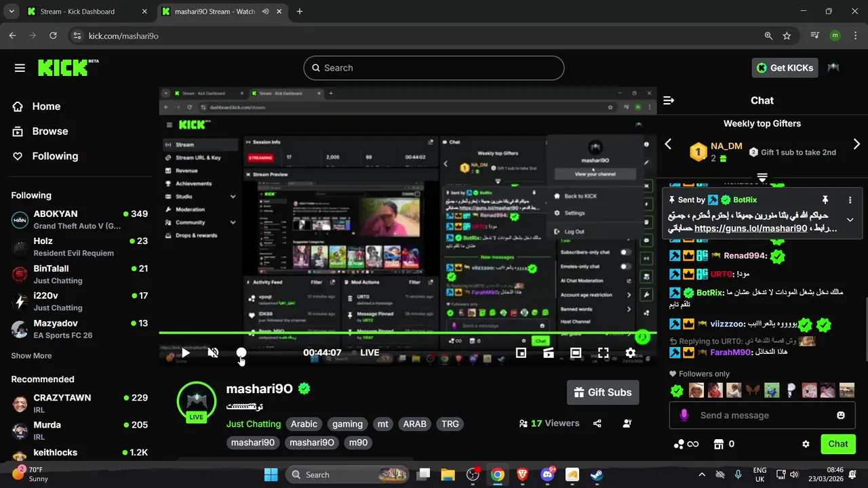Click the Gift Subs button

pos(603,392)
